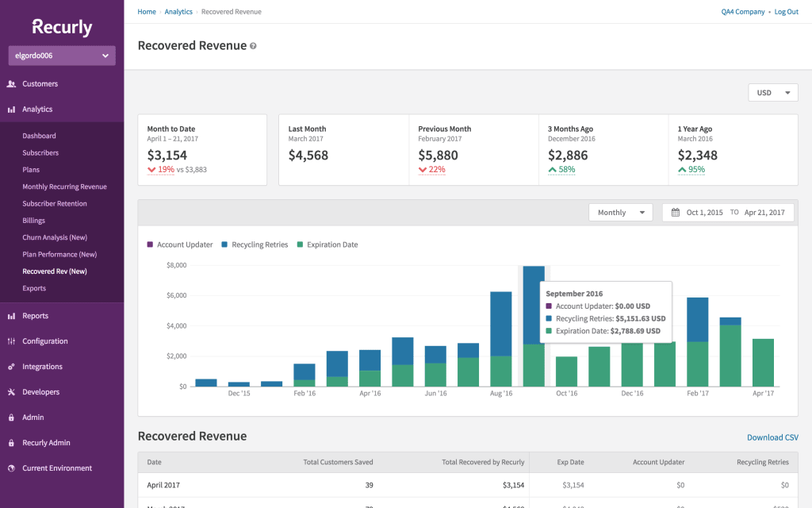Toggle the Recycling Retries legend item
Viewport: 812px width, 508px height.
coord(254,244)
